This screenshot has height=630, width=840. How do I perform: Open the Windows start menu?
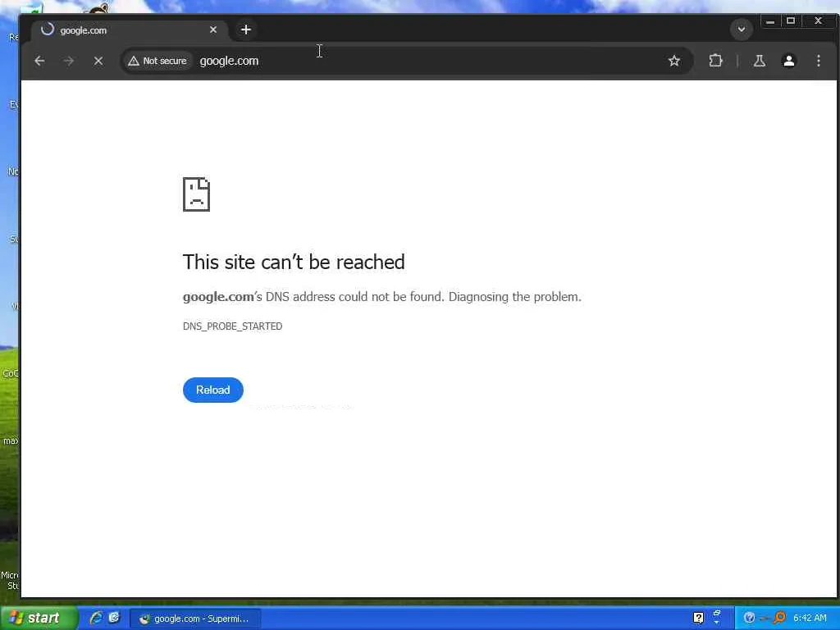click(x=39, y=619)
